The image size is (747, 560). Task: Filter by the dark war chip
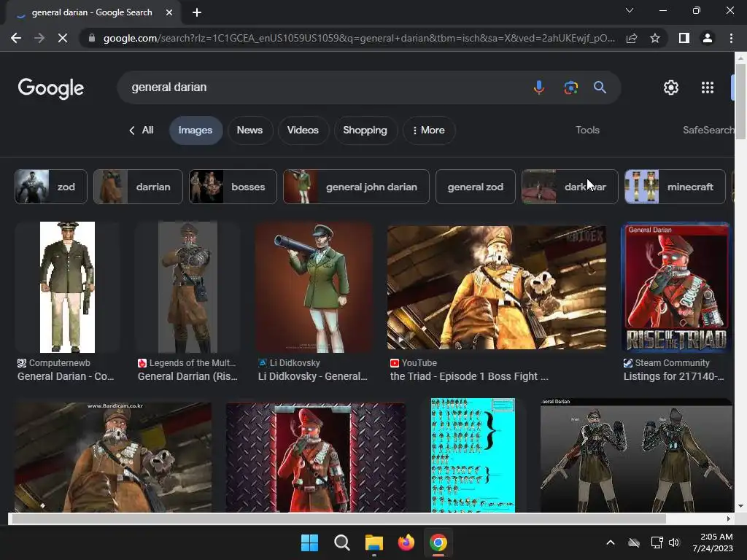[x=570, y=187]
